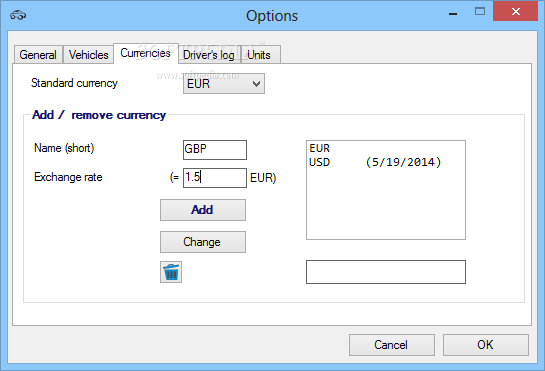Focus the Name (short) field containing GBP
The image size is (545, 371).
click(x=215, y=150)
